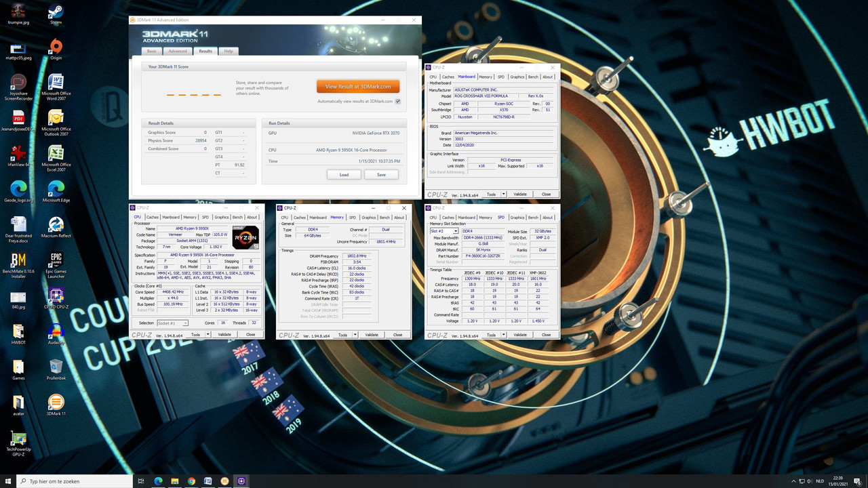Click model ROG CROSSHAIR VIII FORMULA
This screenshot has width=868, height=488.
click(488, 96)
